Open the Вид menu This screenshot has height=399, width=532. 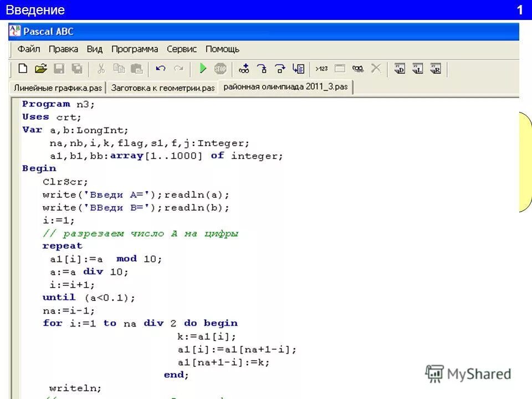tap(95, 49)
